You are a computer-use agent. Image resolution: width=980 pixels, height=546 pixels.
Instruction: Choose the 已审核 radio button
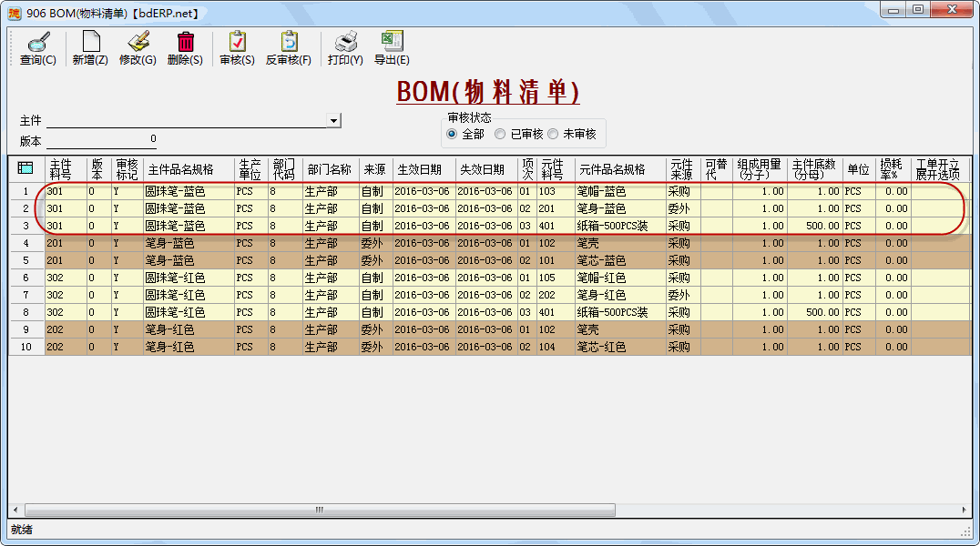499,134
